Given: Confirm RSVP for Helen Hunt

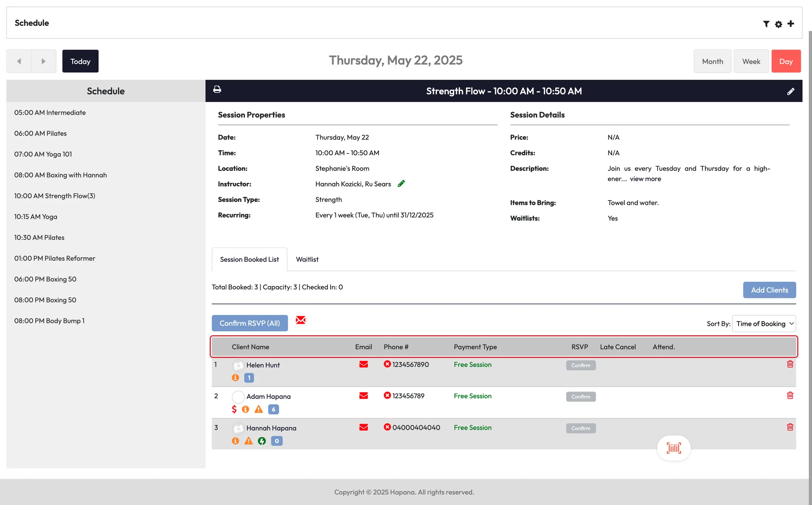Looking at the screenshot, I should [580, 365].
